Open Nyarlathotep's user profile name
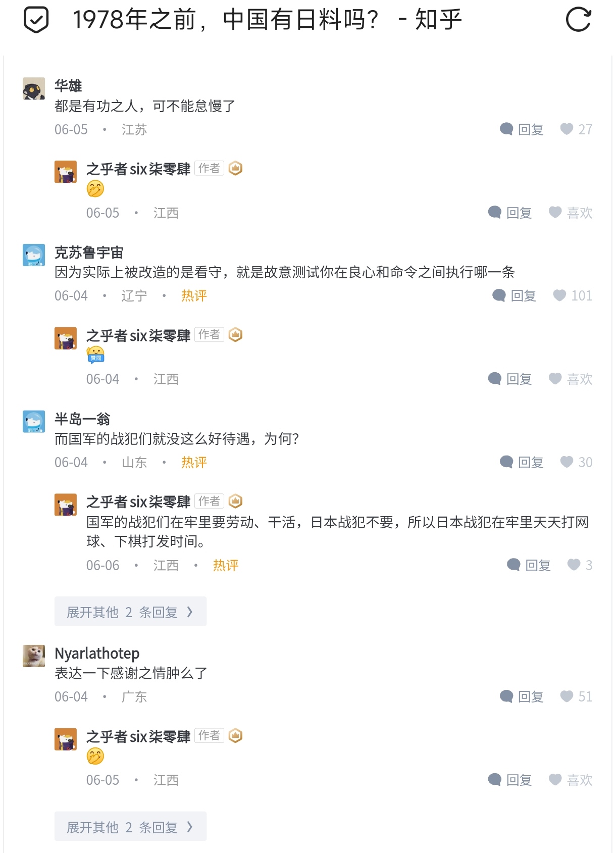 click(97, 654)
